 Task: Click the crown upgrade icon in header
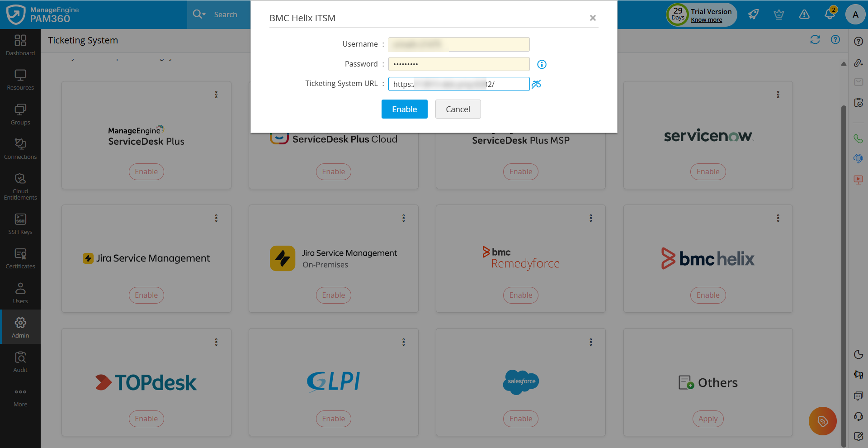tap(778, 14)
